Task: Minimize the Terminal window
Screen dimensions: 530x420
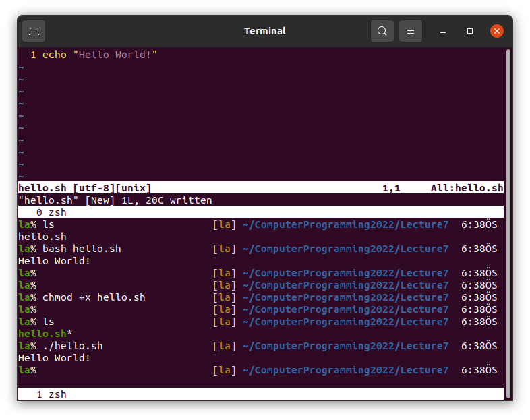Action: pos(443,31)
